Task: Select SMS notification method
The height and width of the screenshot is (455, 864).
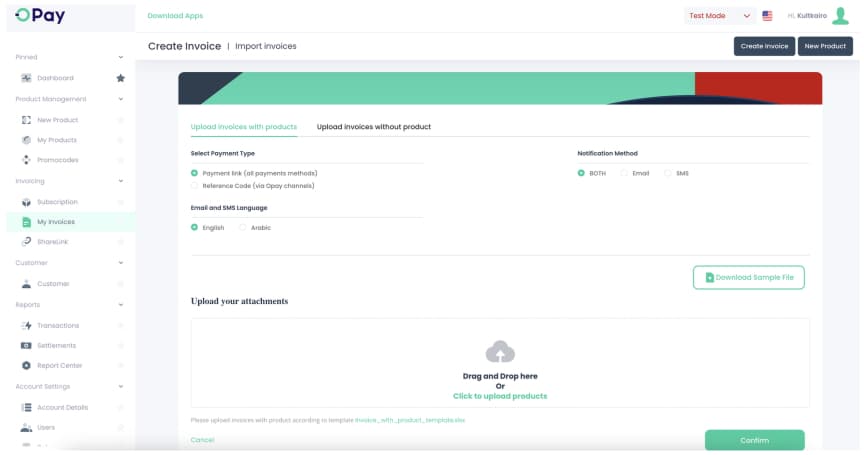Action: [668, 173]
